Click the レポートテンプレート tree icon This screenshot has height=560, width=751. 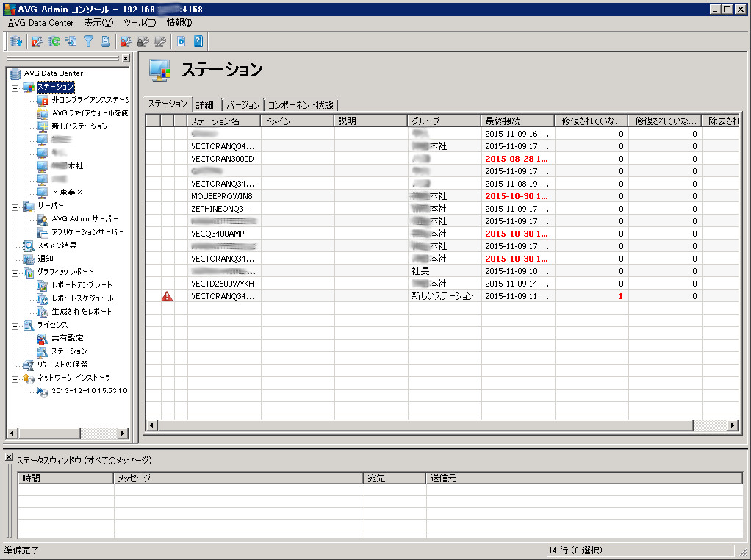[43, 285]
